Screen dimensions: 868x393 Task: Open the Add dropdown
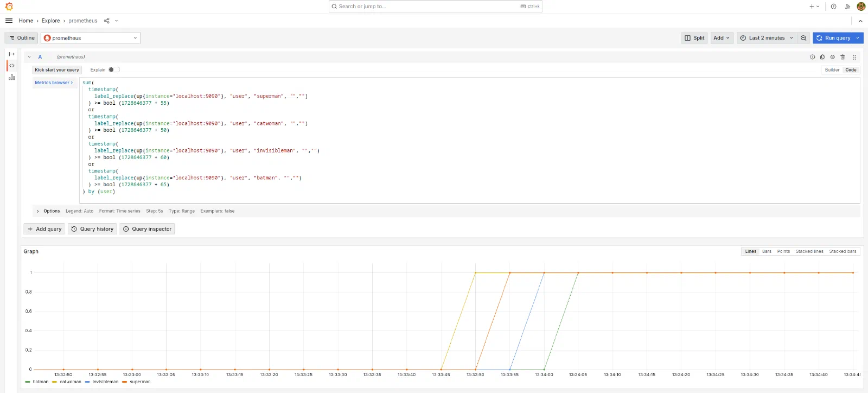point(721,38)
